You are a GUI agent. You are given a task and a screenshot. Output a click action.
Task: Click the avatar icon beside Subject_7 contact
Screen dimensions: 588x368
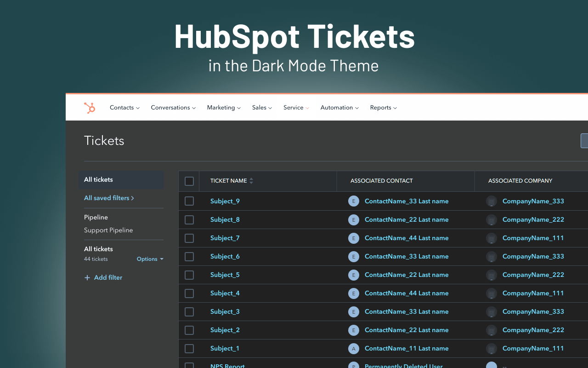point(354,238)
